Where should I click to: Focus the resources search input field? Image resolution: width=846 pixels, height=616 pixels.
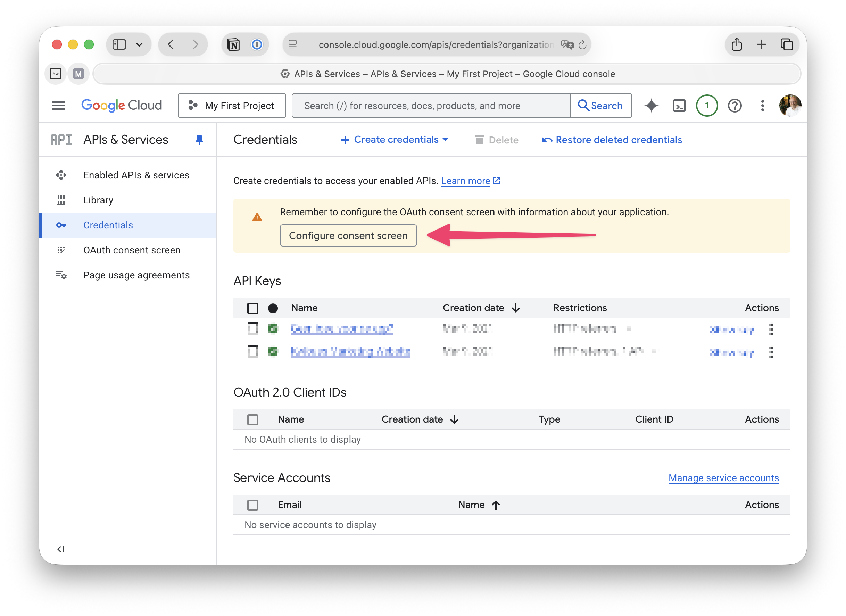point(431,106)
